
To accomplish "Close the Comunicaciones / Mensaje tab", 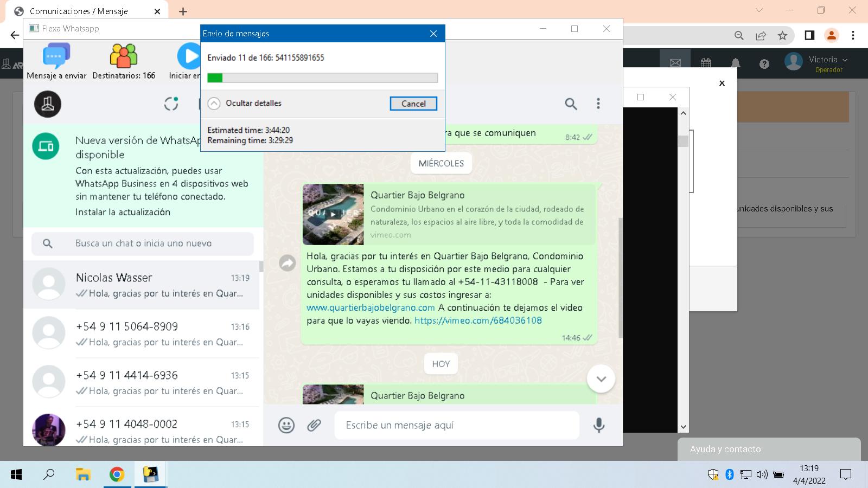I will (x=157, y=11).
